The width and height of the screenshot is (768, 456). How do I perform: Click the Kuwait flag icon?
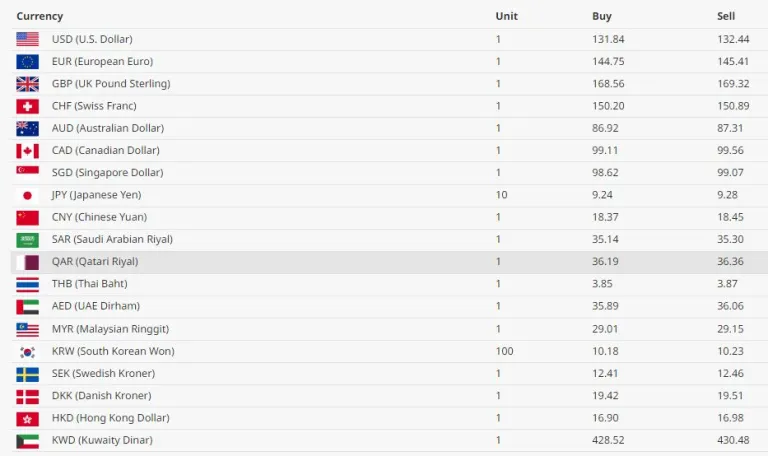click(x=27, y=440)
